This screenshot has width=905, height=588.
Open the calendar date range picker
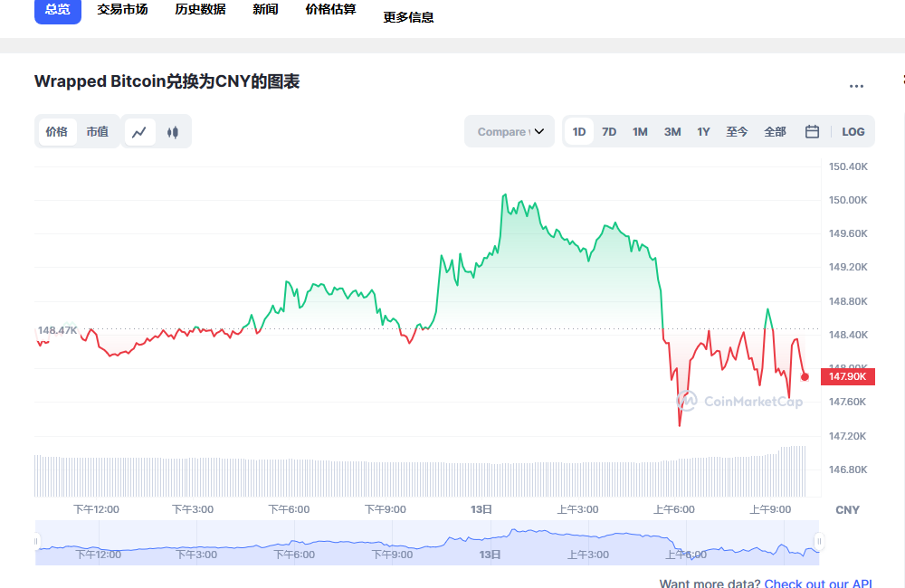tap(812, 131)
